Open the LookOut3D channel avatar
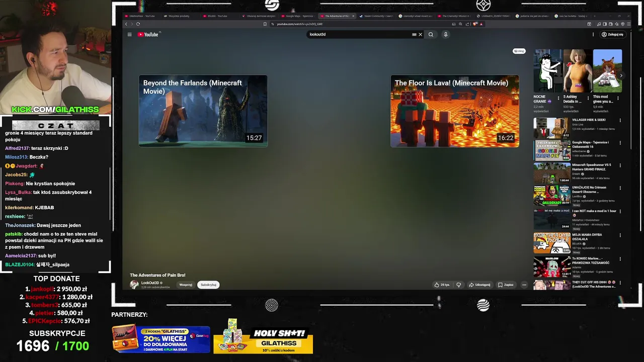 [134, 285]
